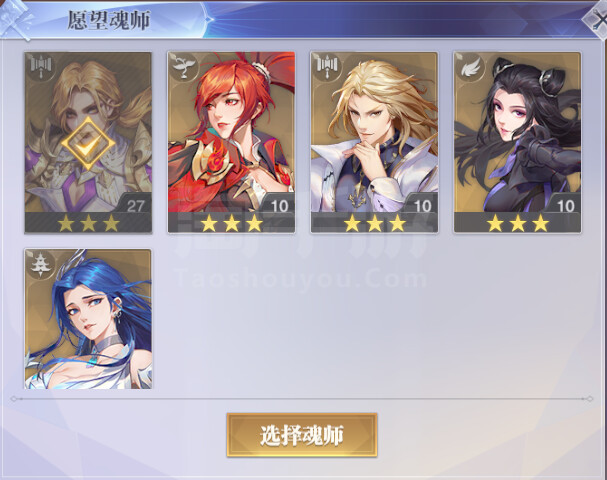
Task: Click tower class icon on blonde man card
Action: point(326,67)
